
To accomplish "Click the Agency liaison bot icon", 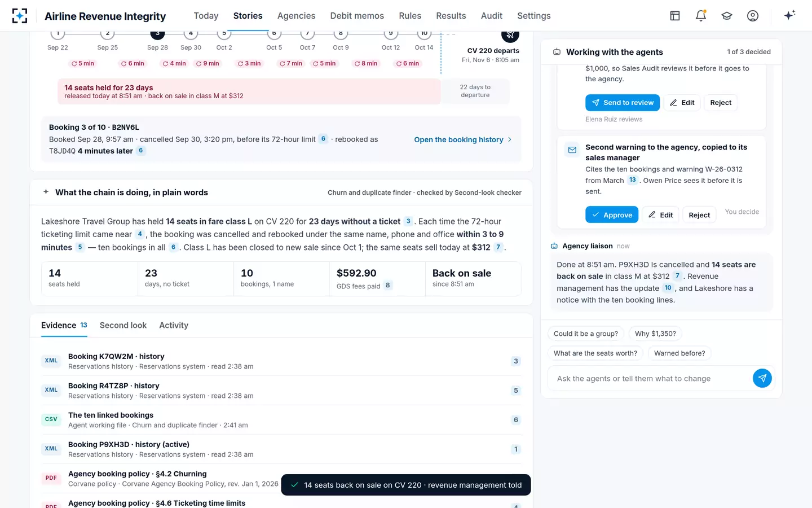I will (554, 246).
